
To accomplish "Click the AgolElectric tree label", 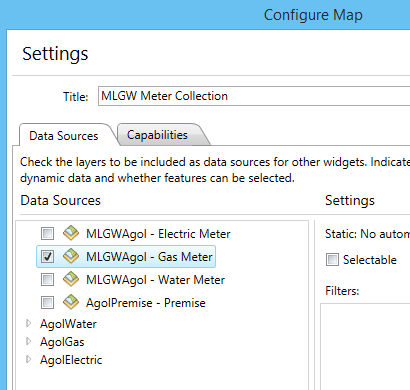I will click(71, 360).
